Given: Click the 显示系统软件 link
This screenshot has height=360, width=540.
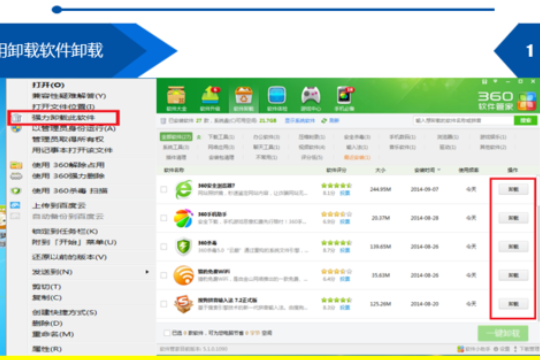Looking at the screenshot, I should click(300, 121).
